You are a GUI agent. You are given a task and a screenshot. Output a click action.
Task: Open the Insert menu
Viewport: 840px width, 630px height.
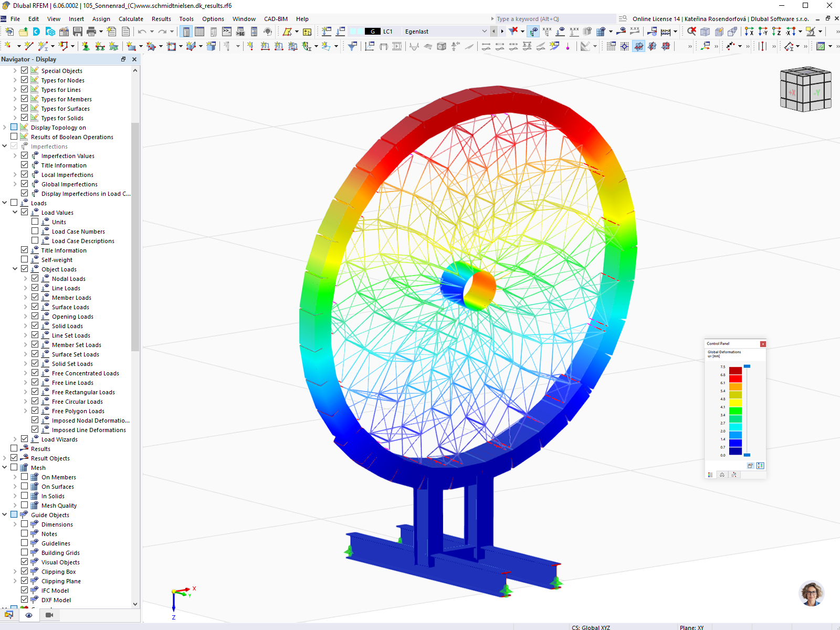coord(76,19)
